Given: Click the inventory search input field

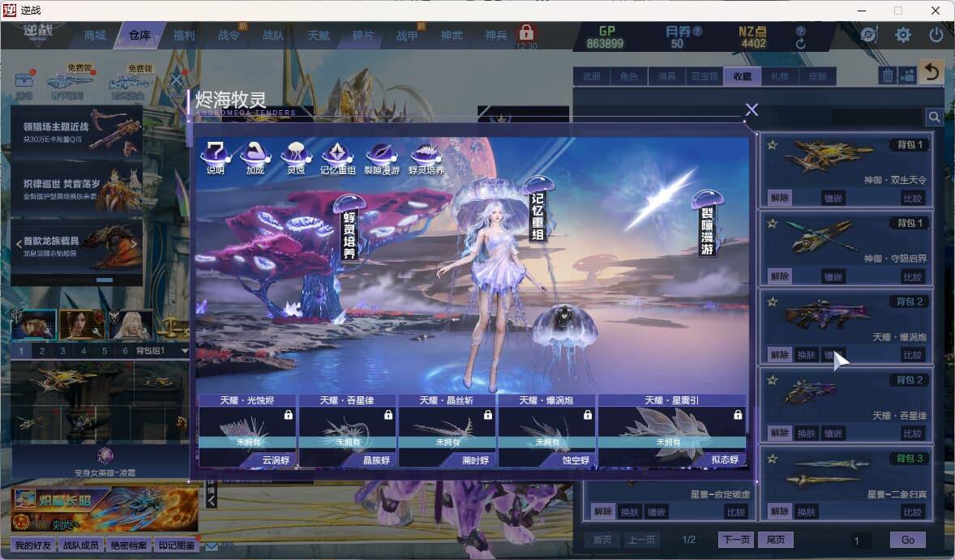Looking at the screenshot, I should 877,117.
